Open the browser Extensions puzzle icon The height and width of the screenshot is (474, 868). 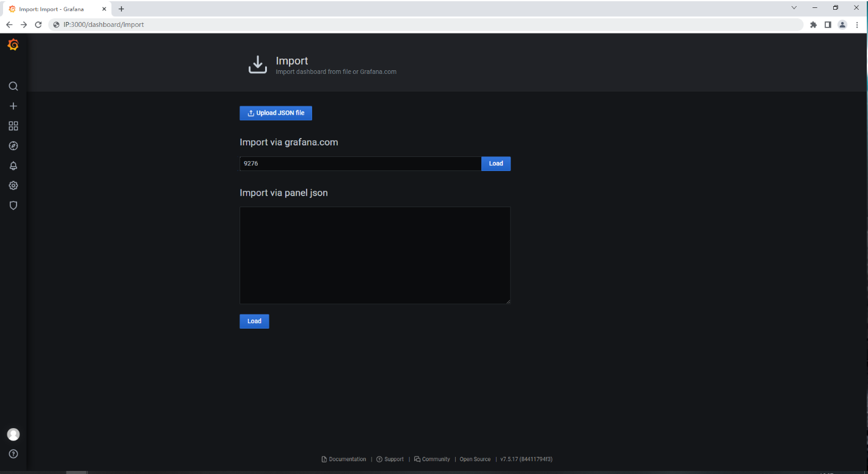[813, 24]
